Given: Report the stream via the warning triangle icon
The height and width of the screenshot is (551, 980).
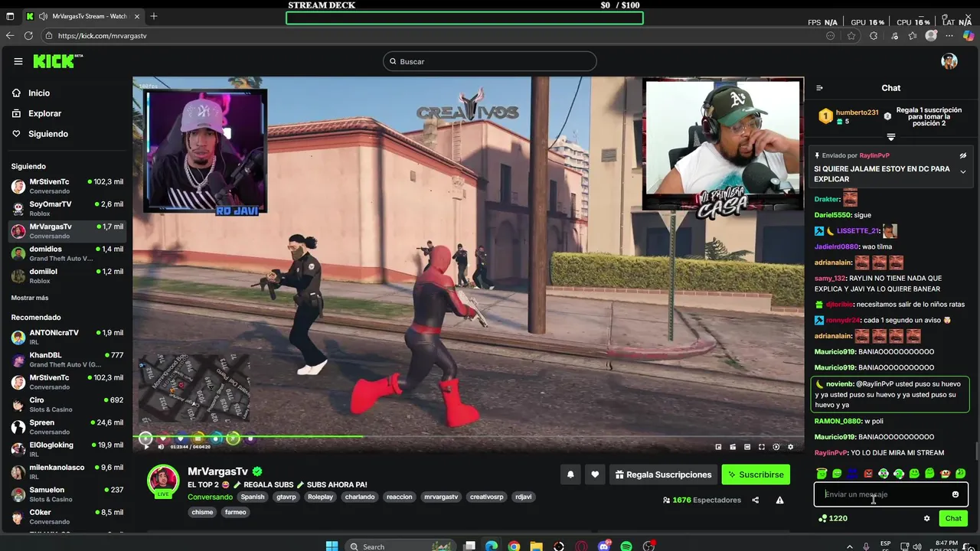Looking at the screenshot, I should click(779, 500).
